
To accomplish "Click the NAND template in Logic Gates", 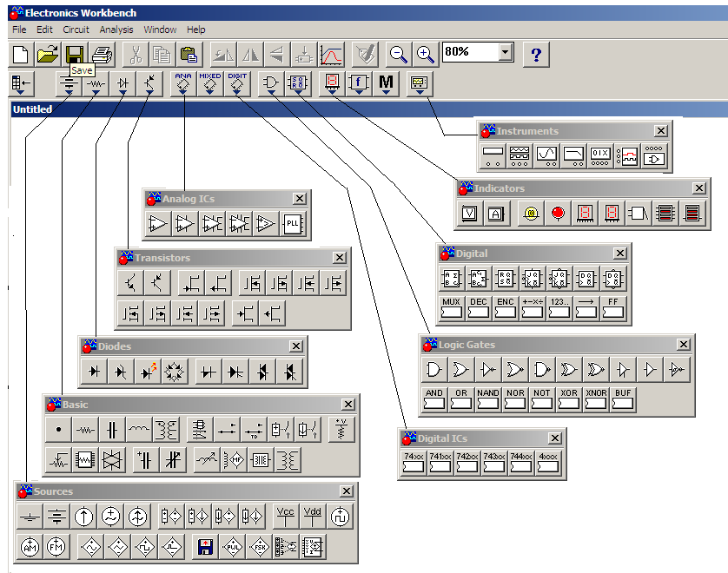I will [488, 399].
